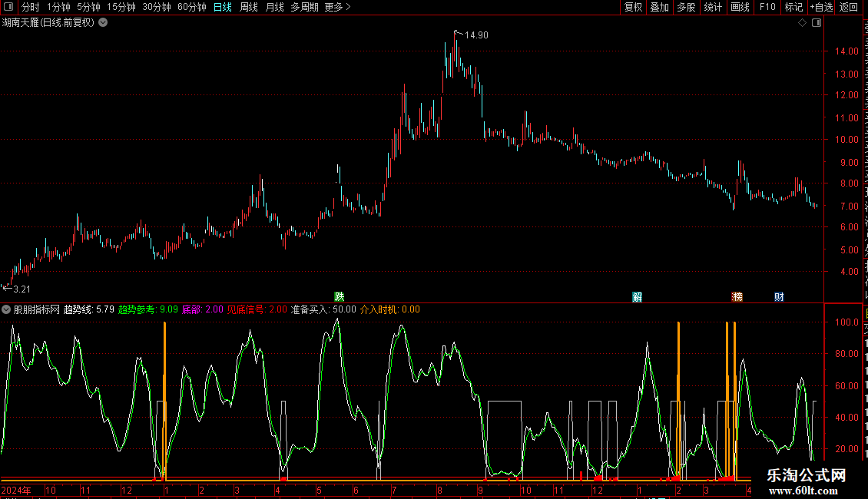Toggle the side panel icon near the price axis
Image resolution: width=868 pixels, height=499 pixels.
pyautogui.click(x=817, y=23)
